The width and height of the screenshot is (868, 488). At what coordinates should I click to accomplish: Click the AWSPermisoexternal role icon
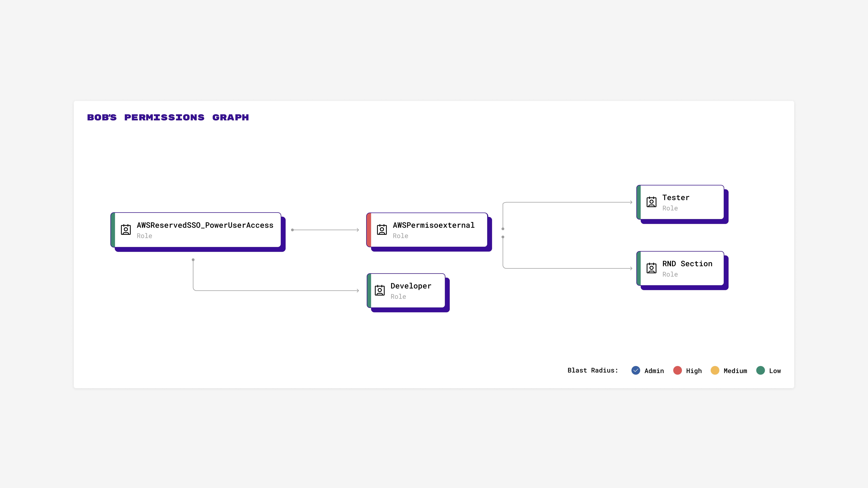point(382,230)
